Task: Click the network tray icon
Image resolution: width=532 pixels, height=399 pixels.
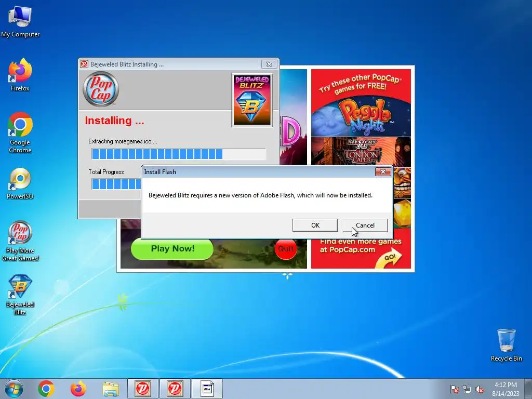Action: pos(467,389)
